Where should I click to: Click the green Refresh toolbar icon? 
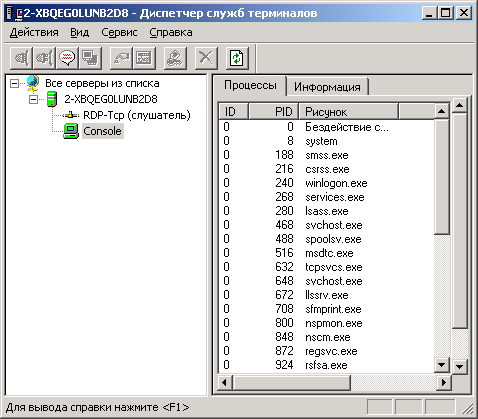pyautogui.click(x=237, y=58)
